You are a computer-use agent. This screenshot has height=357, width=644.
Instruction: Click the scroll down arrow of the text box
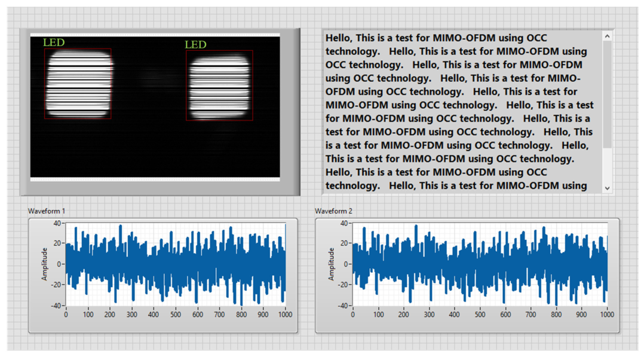click(x=608, y=188)
